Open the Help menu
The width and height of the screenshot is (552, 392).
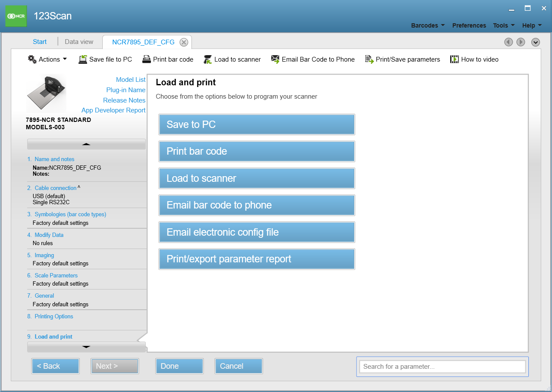point(532,25)
